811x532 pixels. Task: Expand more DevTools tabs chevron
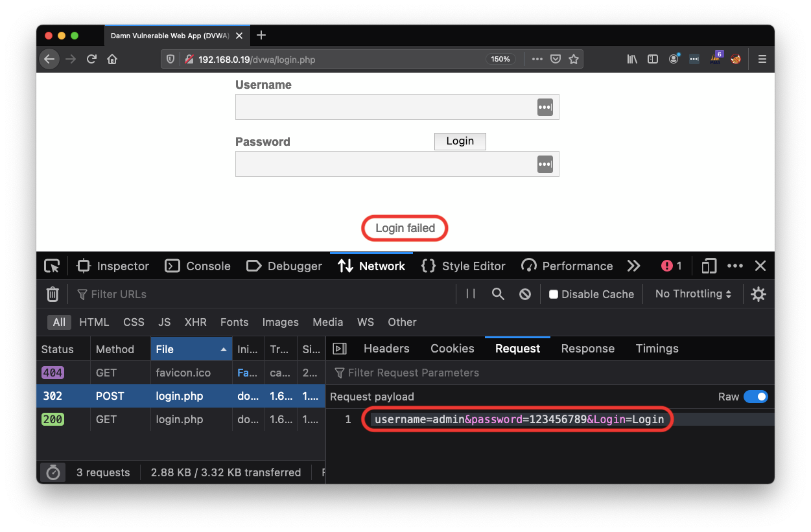pos(633,266)
